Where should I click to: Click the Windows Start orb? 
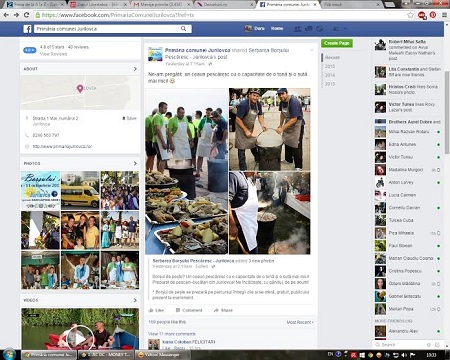tap(9, 354)
